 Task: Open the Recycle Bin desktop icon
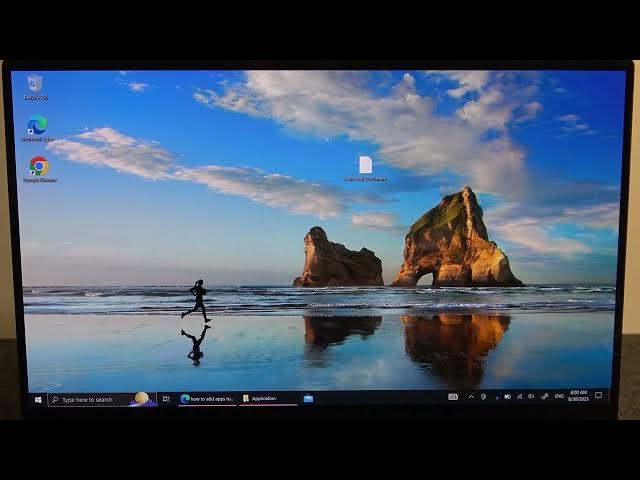tap(35, 84)
